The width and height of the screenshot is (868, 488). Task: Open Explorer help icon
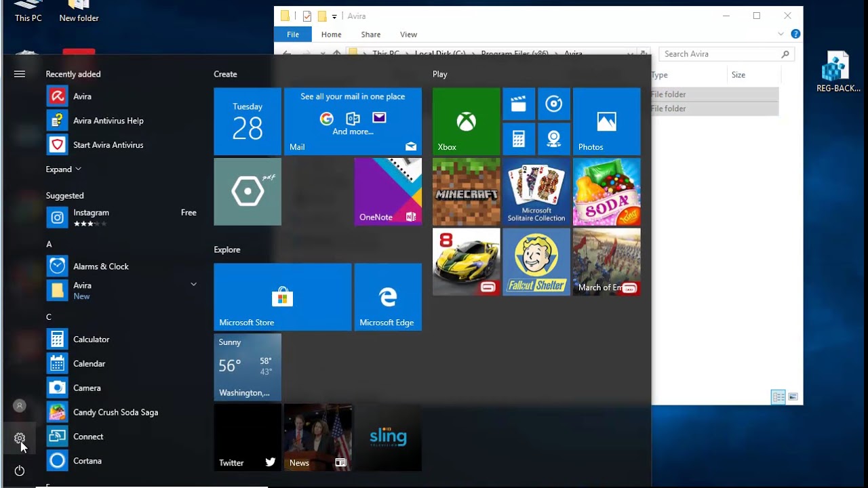[795, 34]
